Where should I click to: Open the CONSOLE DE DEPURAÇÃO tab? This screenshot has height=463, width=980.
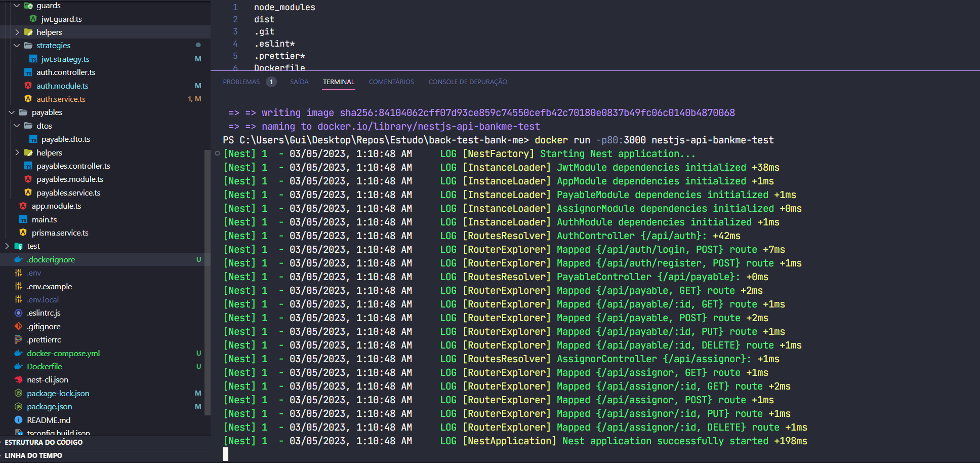pyautogui.click(x=467, y=82)
